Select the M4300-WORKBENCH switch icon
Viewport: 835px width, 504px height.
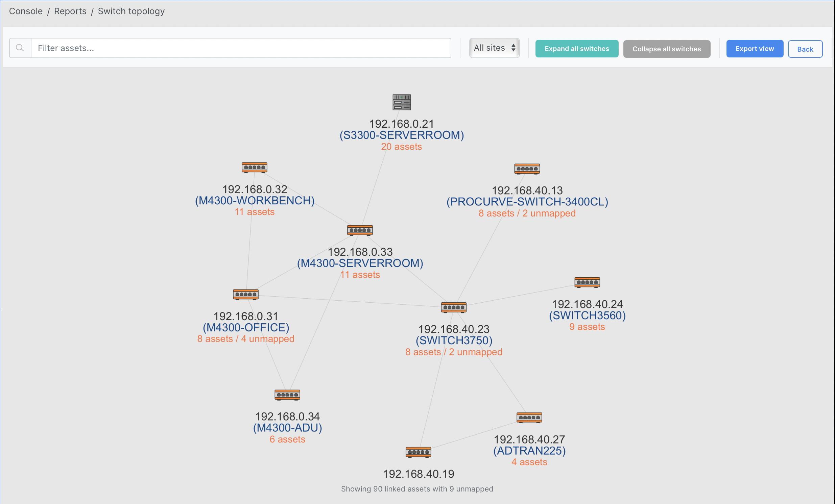point(254,167)
